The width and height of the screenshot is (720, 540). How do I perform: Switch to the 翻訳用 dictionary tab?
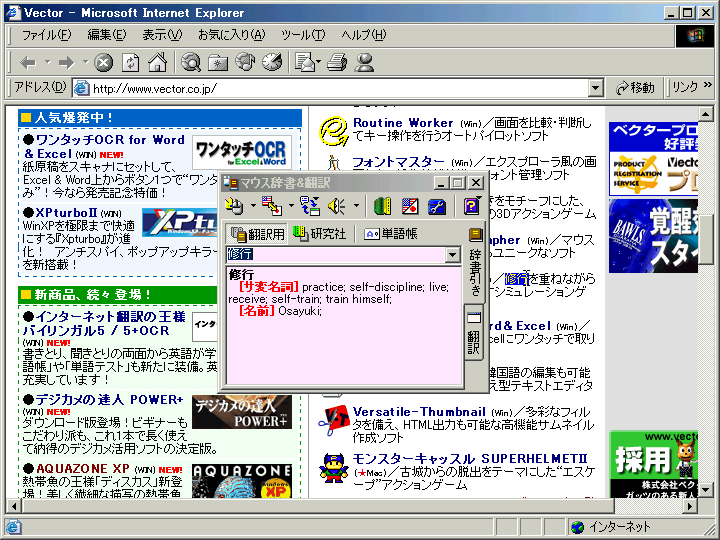257,234
